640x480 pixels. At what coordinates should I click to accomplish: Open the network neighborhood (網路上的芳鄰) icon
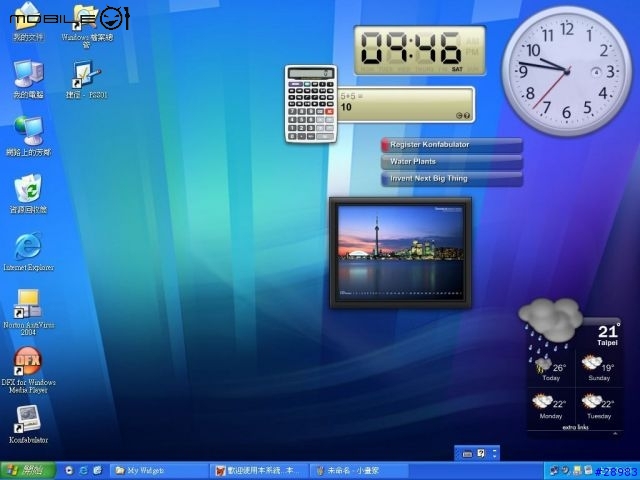click(x=29, y=136)
